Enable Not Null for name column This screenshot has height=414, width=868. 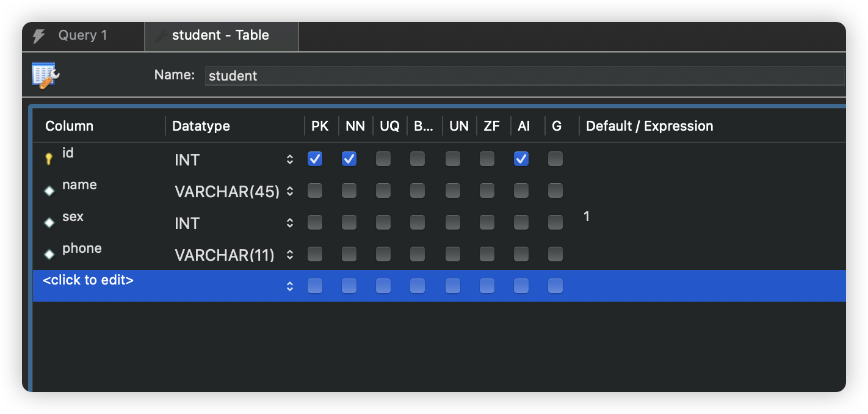click(x=349, y=191)
